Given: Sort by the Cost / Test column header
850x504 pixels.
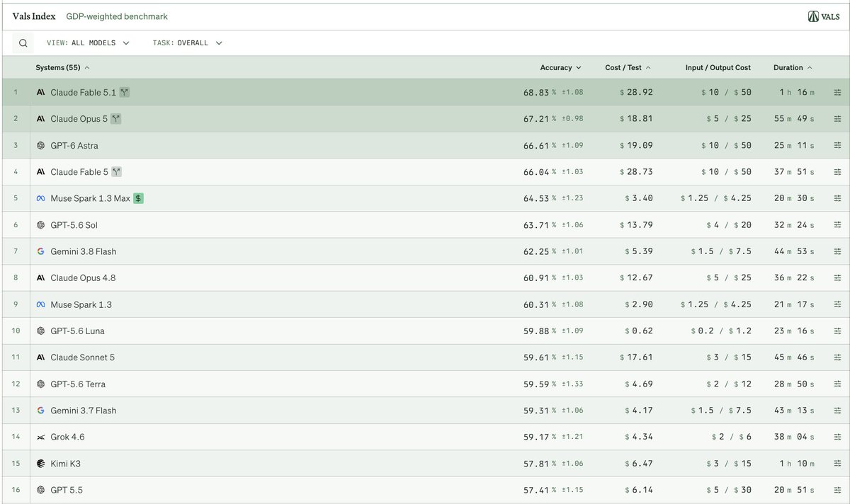Looking at the screenshot, I should 628,68.
